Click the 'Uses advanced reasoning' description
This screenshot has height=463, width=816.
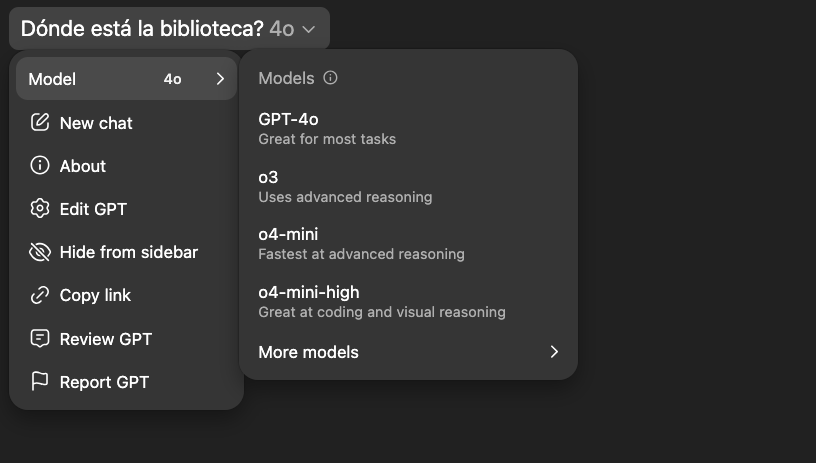coord(345,197)
